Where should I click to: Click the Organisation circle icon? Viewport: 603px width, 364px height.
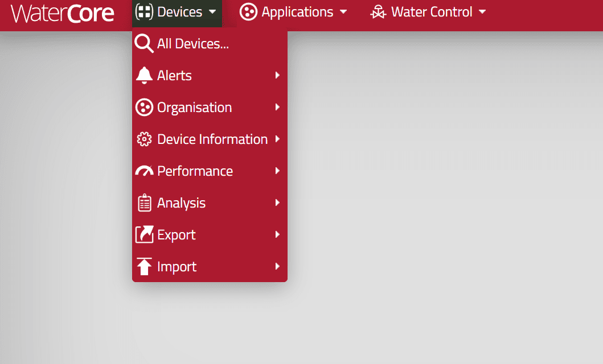(x=143, y=107)
